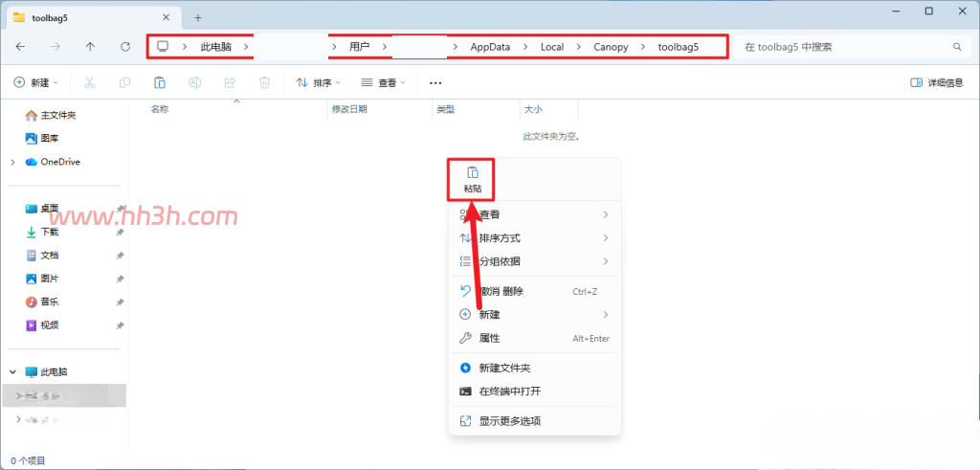Open the 排序 sort dropdown
The image size is (980, 470).
(x=319, y=82)
